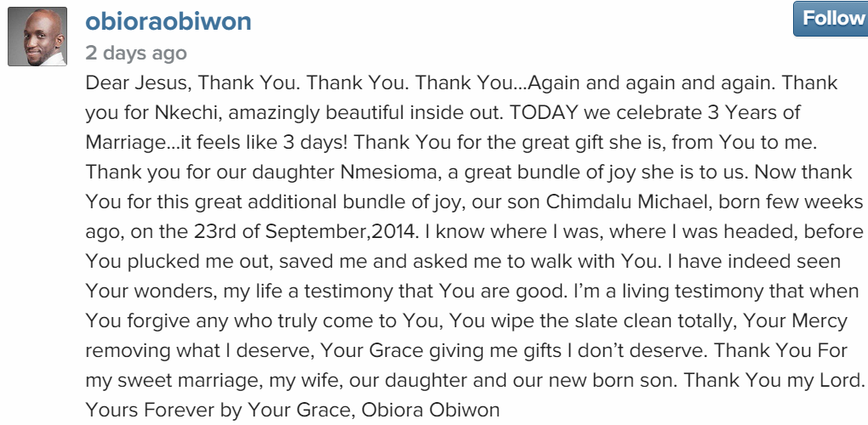Viewport: 868px width, 425px height.
Task: Click the closing "Yours Forever" text
Action: coord(141,410)
